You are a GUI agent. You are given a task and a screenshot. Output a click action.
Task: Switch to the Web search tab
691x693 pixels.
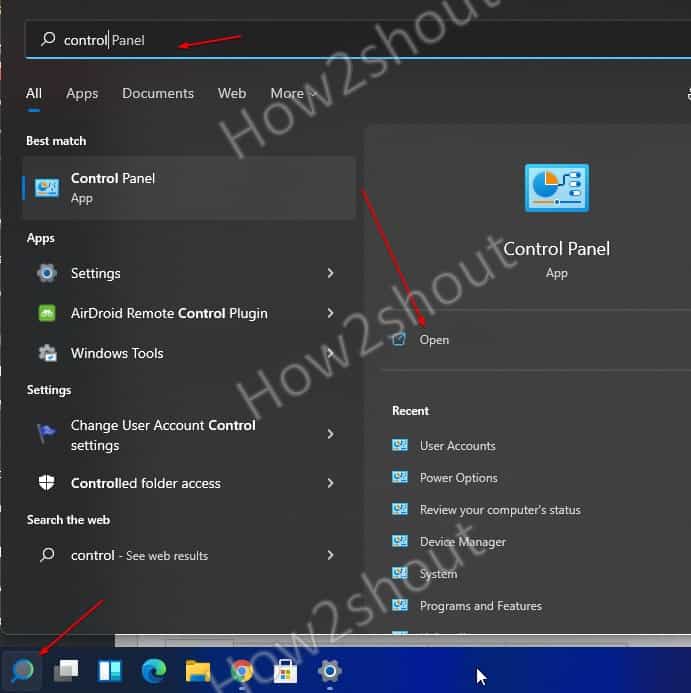click(x=232, y=94)
